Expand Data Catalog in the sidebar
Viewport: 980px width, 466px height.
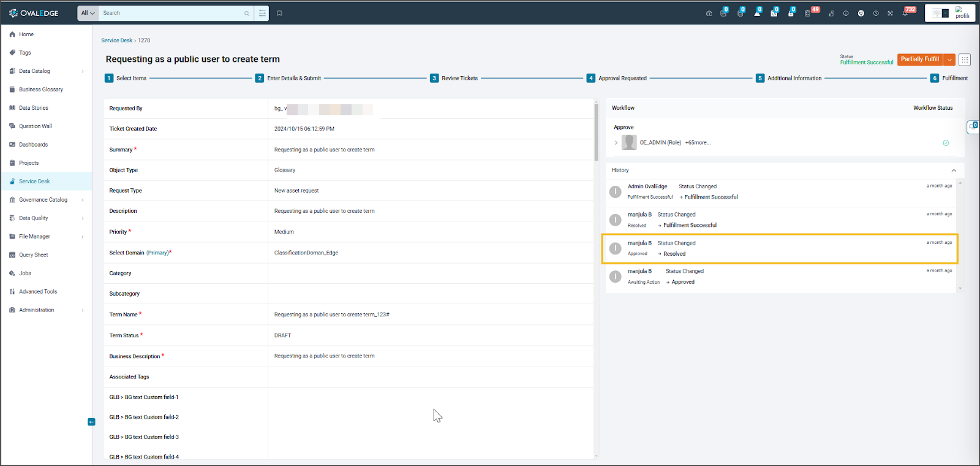(83, 71)
